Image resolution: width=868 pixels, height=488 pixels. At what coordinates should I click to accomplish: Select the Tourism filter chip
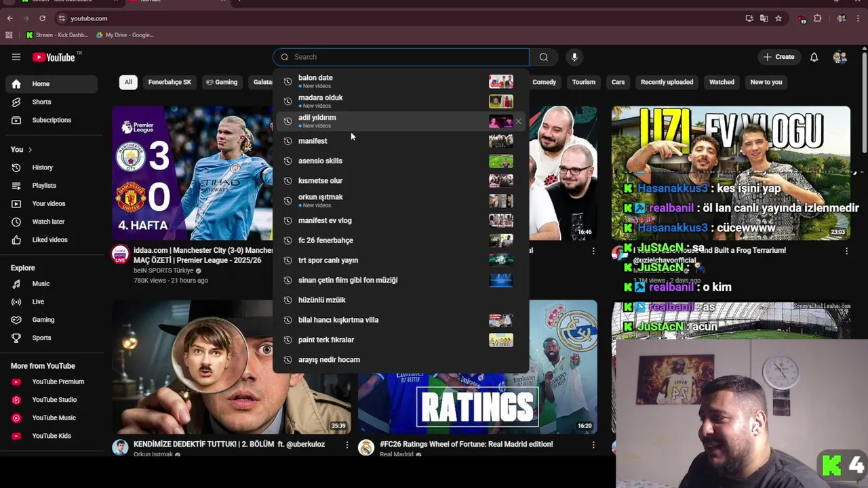[x=583, y=82]
